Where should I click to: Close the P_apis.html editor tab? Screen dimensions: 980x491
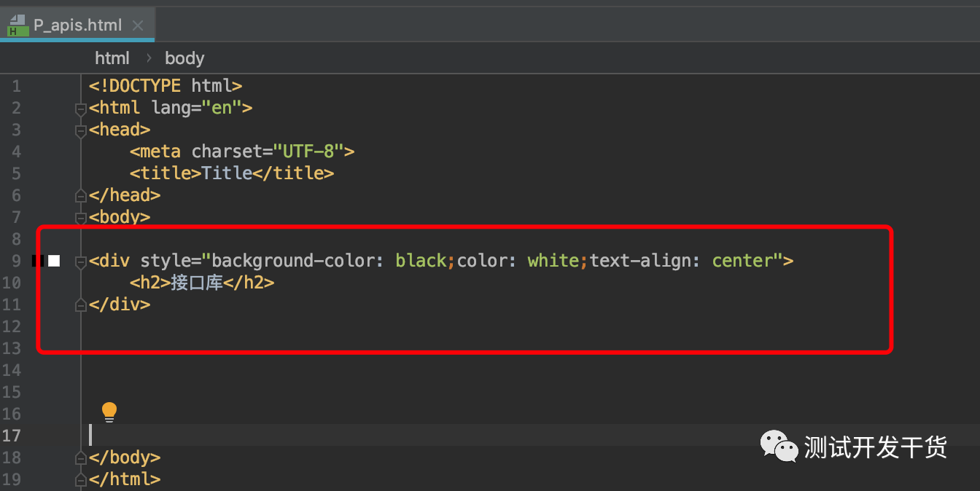click(x=138, y=25)
